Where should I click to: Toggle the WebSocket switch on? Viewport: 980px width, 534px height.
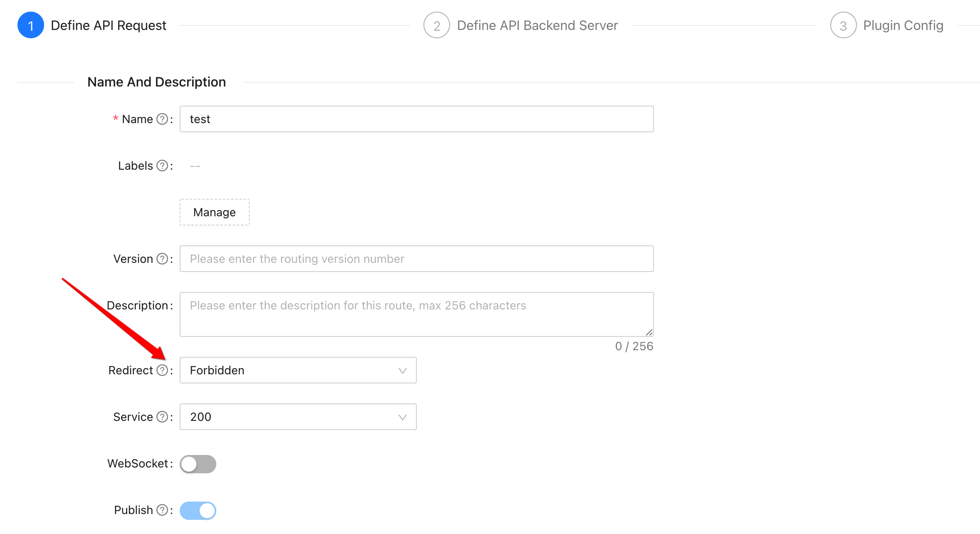[x=198, y=464]
